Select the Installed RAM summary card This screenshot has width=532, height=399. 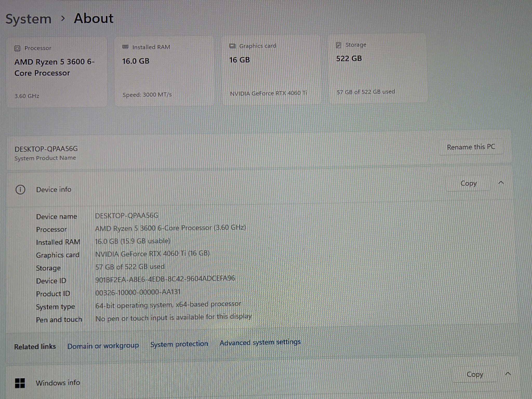[x=165, y=71]
